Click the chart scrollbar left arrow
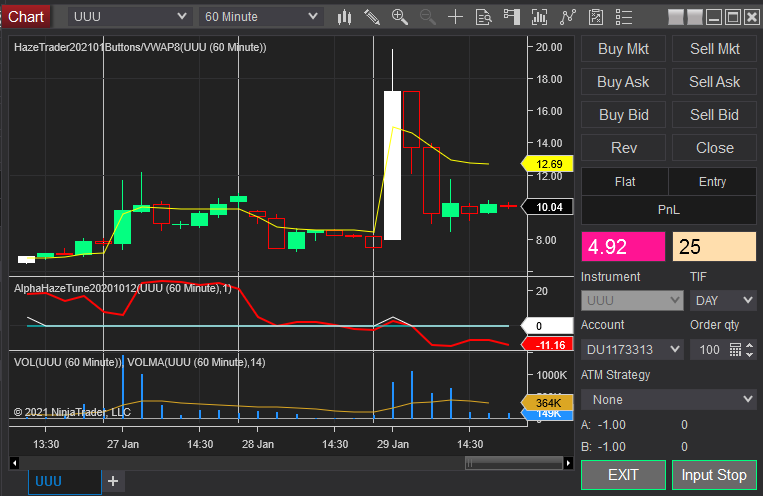Screen dimensions: 763x496 pyautogui.click(x=14, y=463)
